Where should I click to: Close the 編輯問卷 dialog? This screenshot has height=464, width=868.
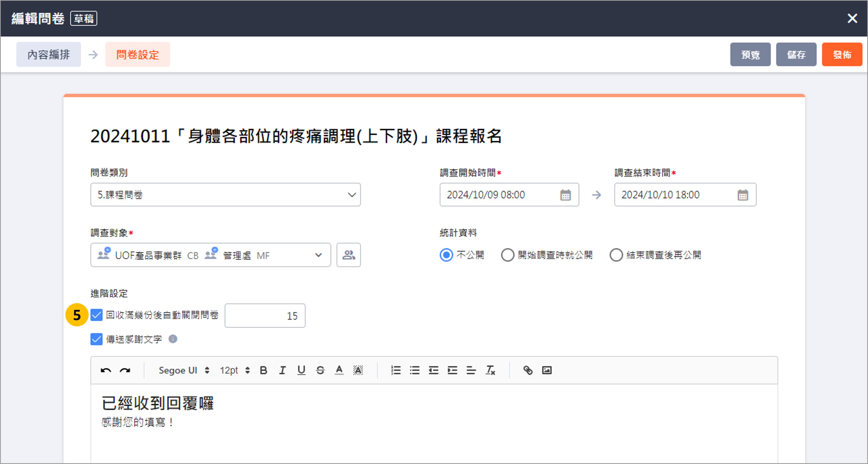pos(852,18)
